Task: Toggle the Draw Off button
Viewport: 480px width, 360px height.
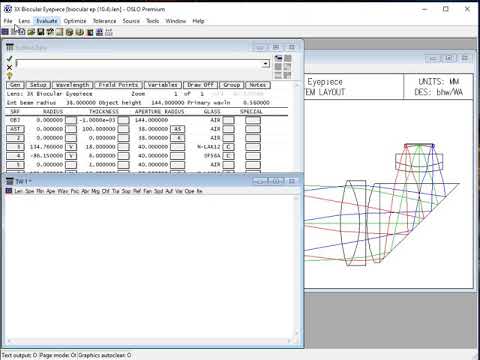Action: (x=200, y=85)
